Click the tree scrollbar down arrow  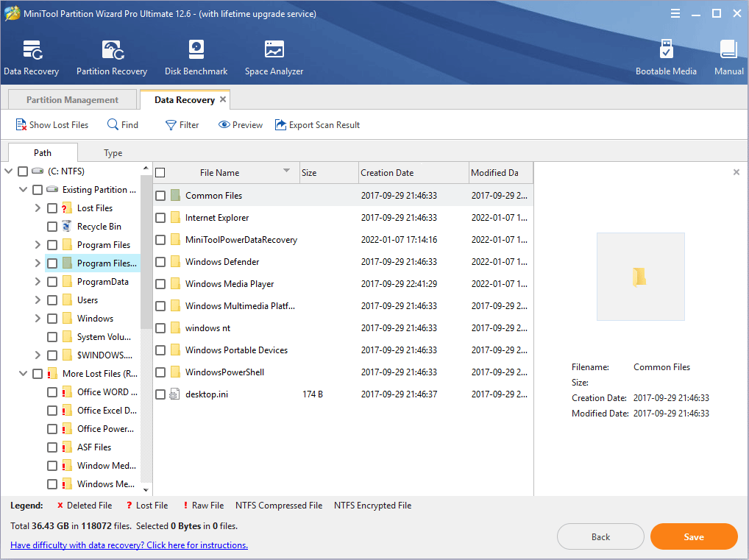tap(146, 490)
